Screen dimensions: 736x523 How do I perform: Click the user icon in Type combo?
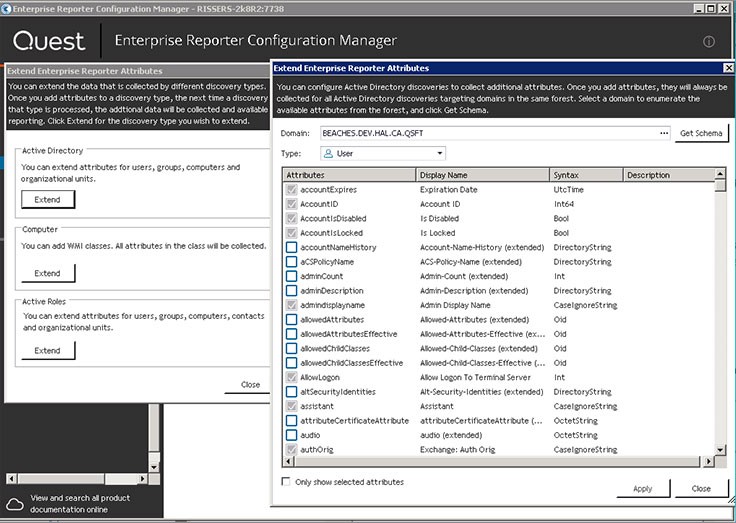tap(329, 154)
